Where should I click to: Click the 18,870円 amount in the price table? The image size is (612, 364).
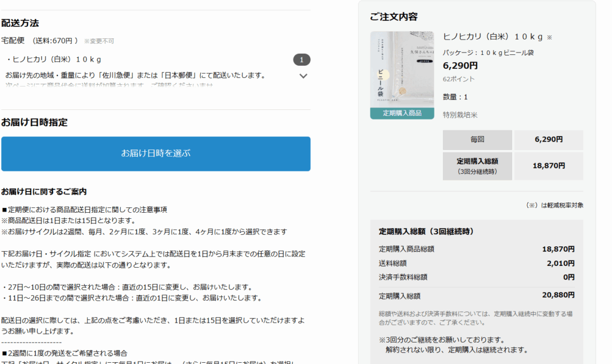548,166
